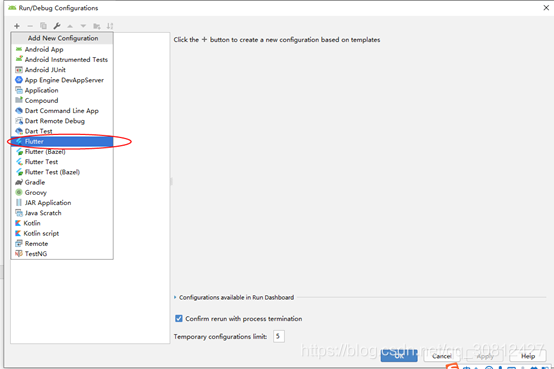
Task: Click Temporary configurations limit field
Action: coord(279,336)
